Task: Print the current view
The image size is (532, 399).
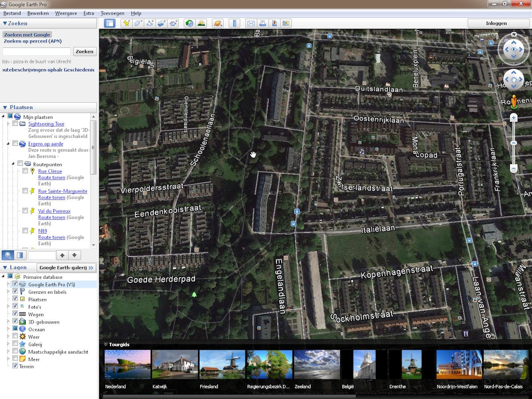Action: tap(263, 23)
